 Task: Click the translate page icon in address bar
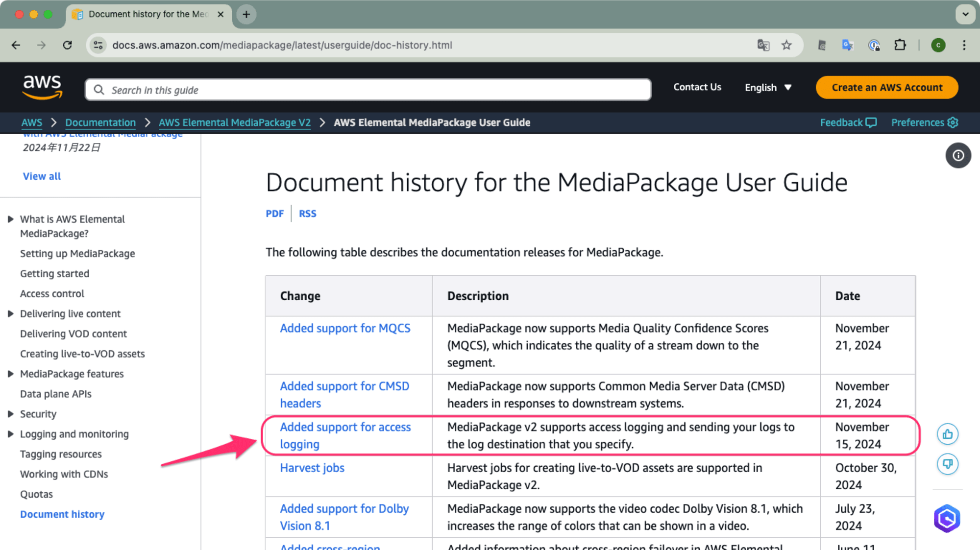tap(763, 45)
